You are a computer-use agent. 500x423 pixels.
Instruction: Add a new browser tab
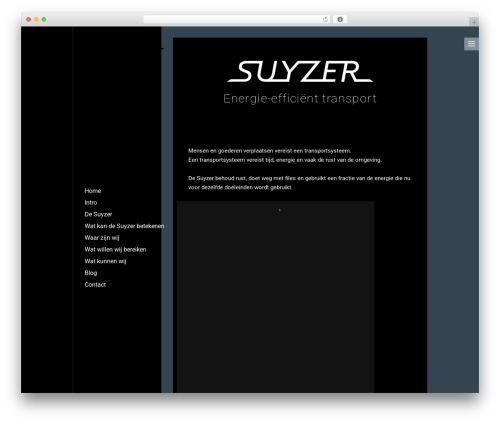tap(474, 22)
